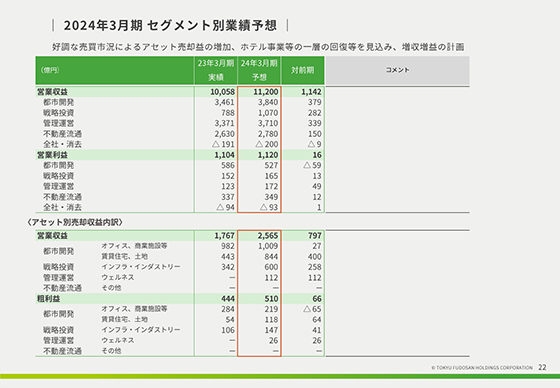Select the difference value 41
Image resolution: width=560 pixels, height=388 pixels.
[x=317, y=330]
